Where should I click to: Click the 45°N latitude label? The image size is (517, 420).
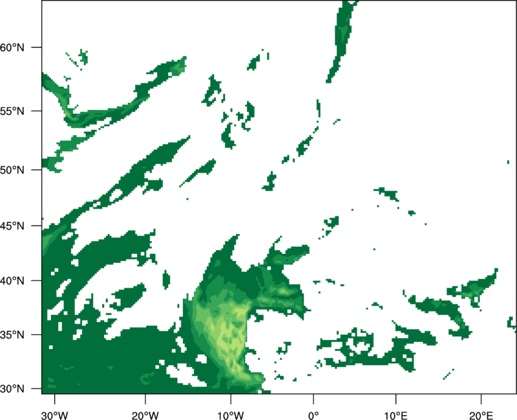point(12,226)
